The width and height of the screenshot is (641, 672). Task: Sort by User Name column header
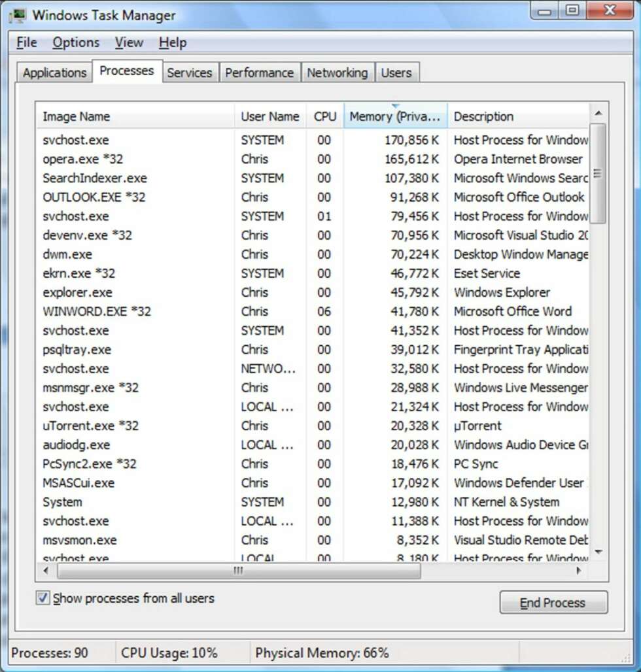[x=270, y=116]
